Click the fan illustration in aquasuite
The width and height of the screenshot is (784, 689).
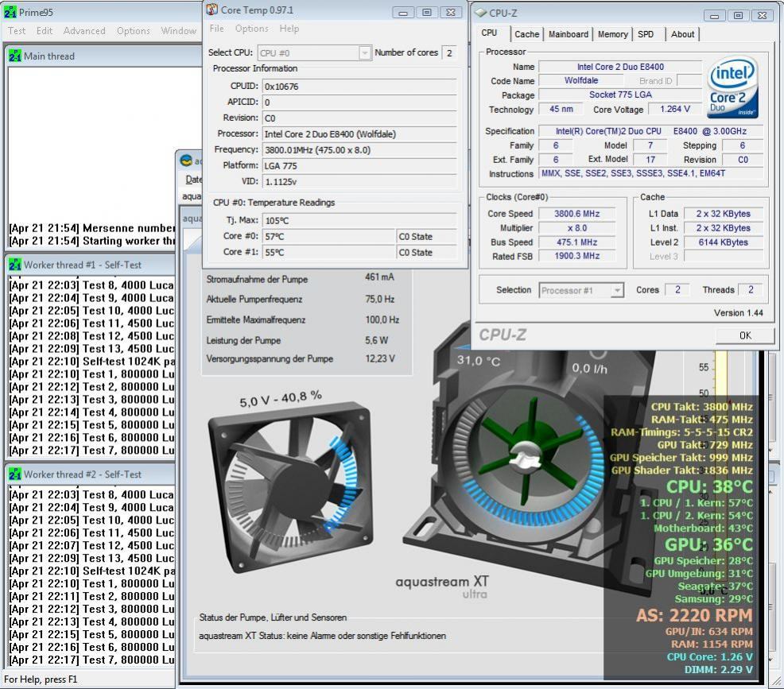click(x=292, y=487)
